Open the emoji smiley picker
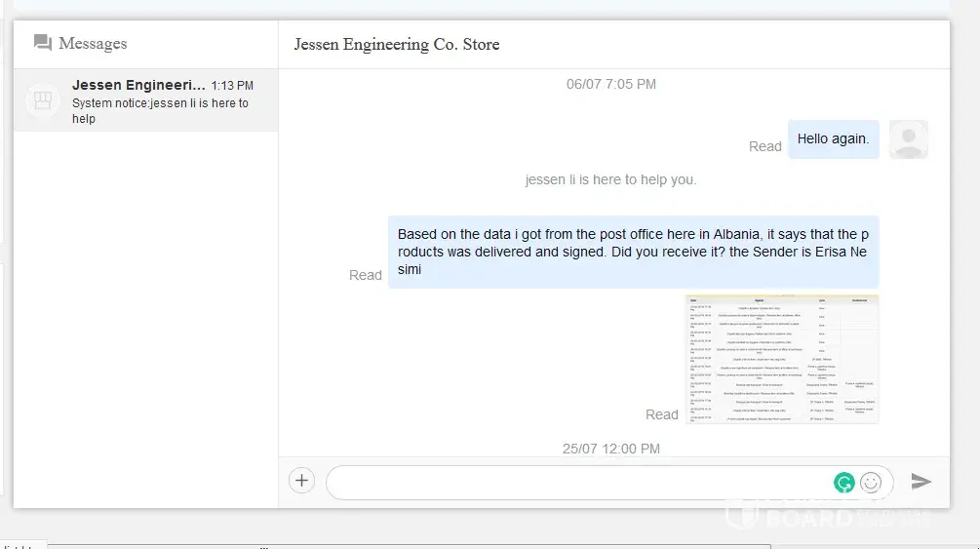The width and height of the screenshot is (980, 549). 871,482
